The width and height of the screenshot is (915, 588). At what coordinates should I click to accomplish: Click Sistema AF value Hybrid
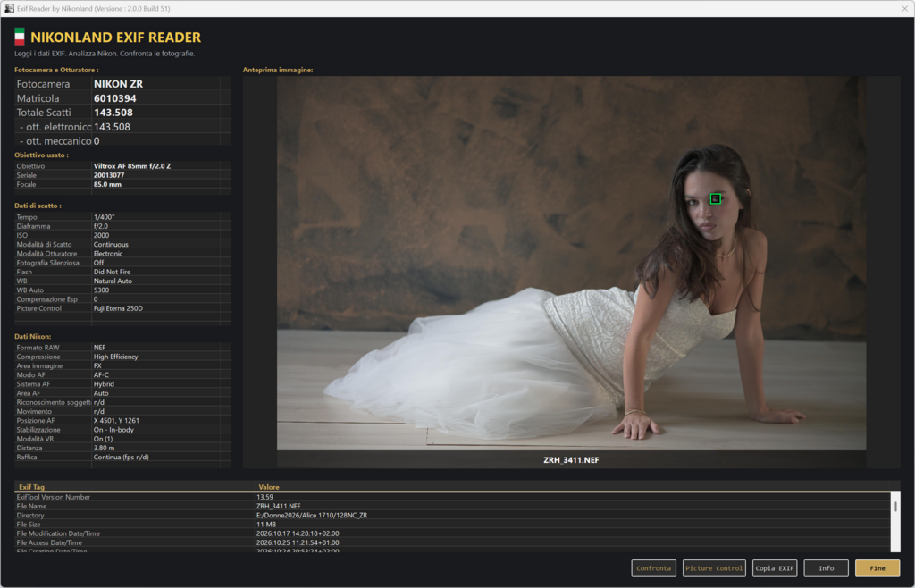104,384
